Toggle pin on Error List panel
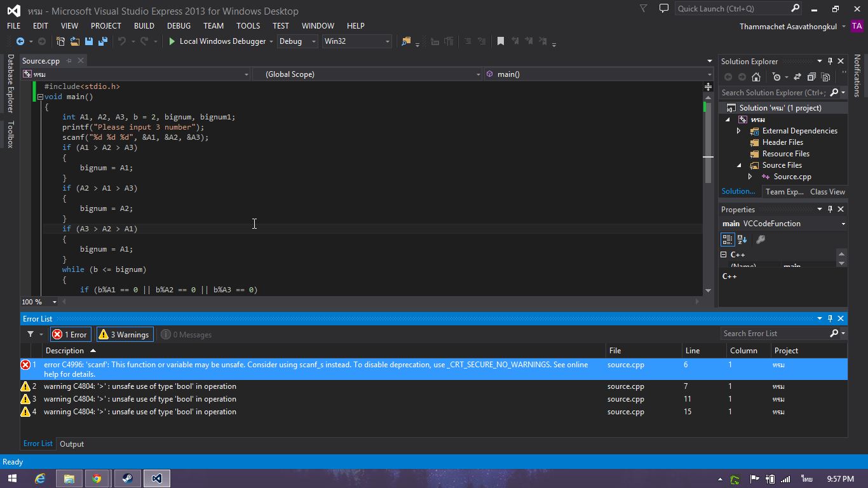This screenshot has width=868, height=488. pos(830,318)
